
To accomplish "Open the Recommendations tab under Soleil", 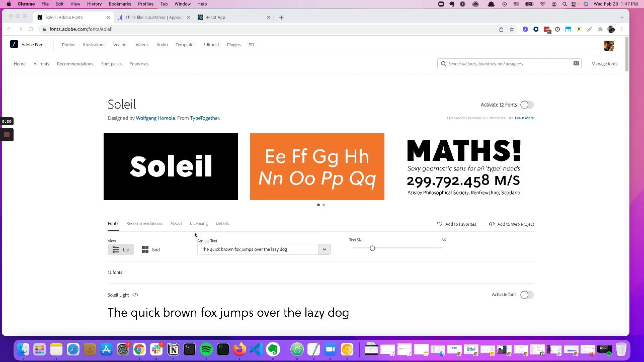I will (144, 223).
